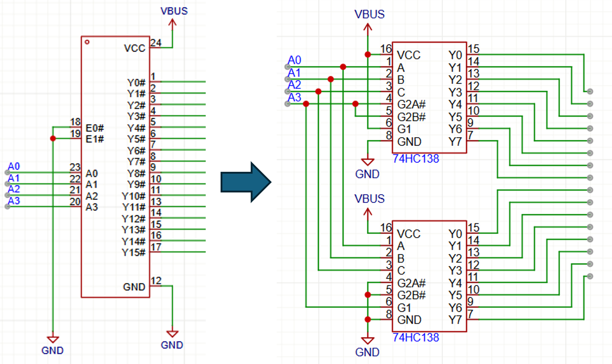Screen dimensions: 612x364
Task: Click the G2B# pin on the top 74HC138
Action: coord(411,117)
